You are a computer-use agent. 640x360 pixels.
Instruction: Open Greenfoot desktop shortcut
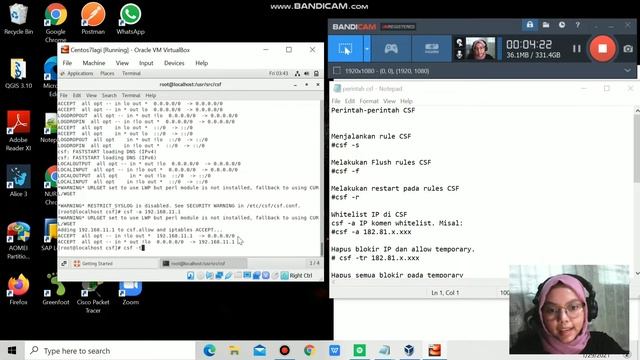[56, 290]
